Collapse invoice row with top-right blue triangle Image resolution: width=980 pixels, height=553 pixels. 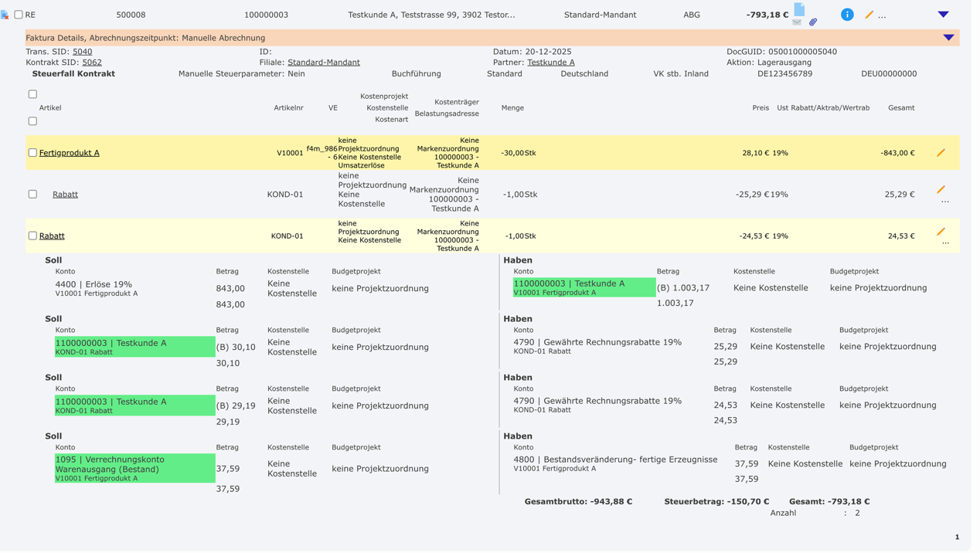(943, 15)
